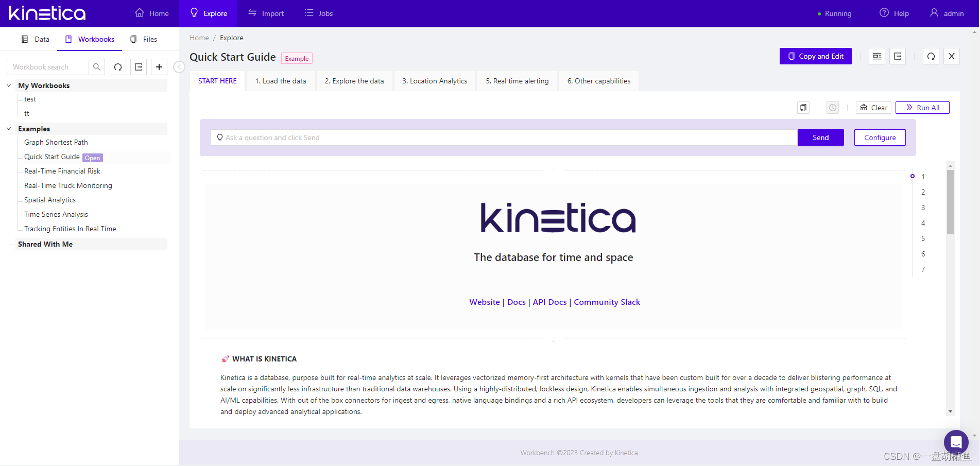Collapse the left sidebar using the arrow handle
980x466 pixels.
click(179, 67)
